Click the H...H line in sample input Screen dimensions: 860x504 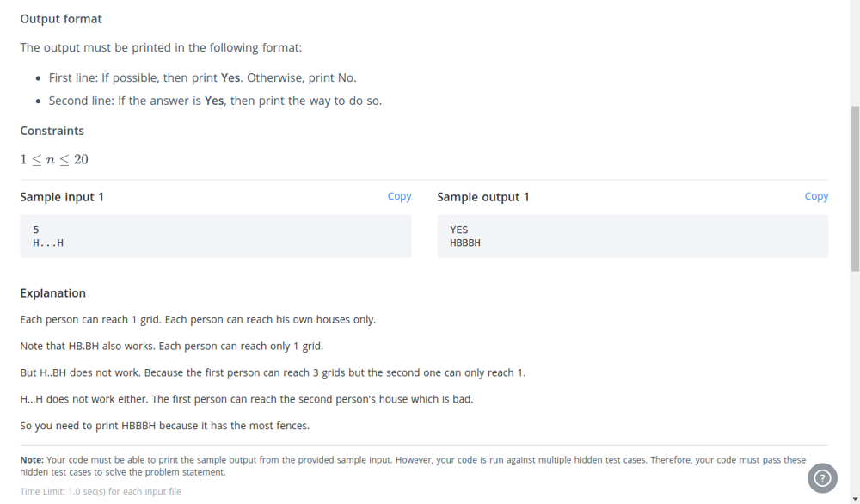click(48, 243)
